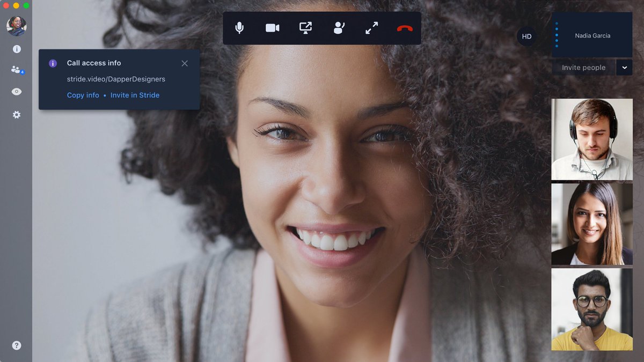End call with red hang-up icon
The image size is (644, 362).
405,28
